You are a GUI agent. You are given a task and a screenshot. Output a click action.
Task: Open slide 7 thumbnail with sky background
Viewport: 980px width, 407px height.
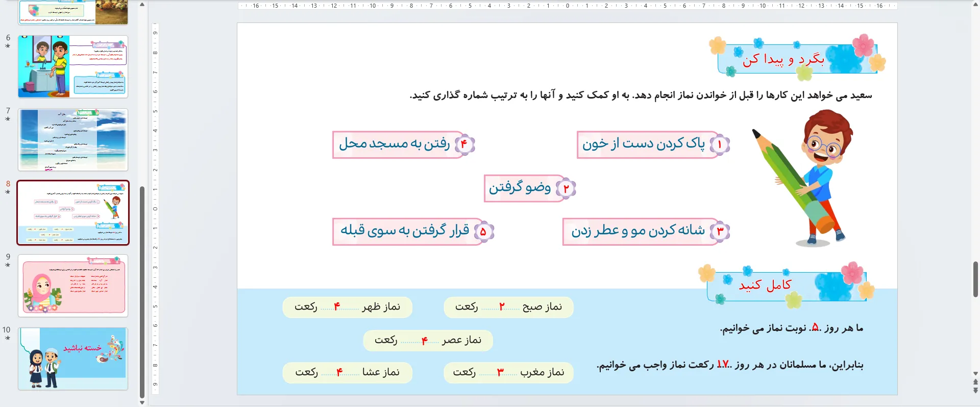[x=73, y=139]
